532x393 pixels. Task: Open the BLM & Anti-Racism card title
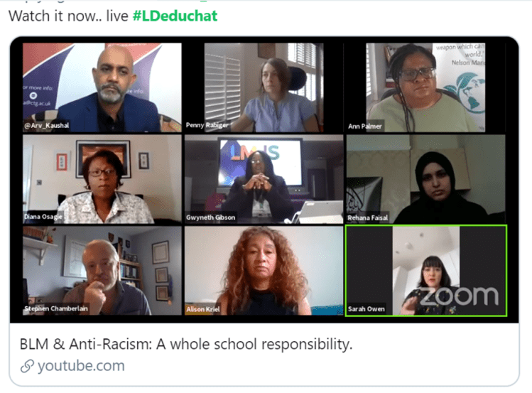(186, 344)
